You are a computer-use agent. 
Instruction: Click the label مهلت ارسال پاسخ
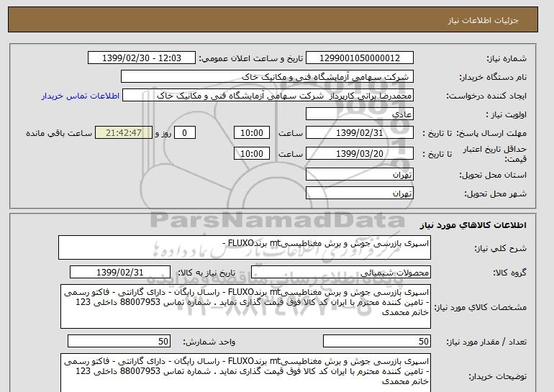point(491,134)
